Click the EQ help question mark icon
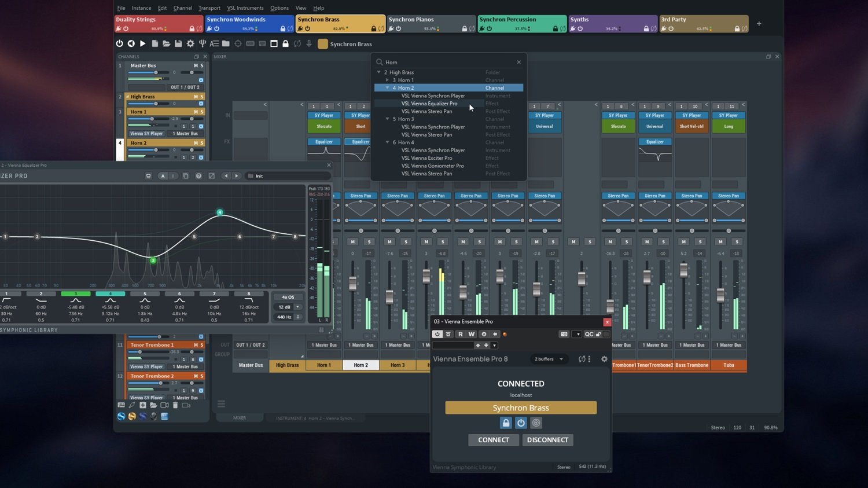This screenshot has height=488, width=868. (x=198, y=176)
